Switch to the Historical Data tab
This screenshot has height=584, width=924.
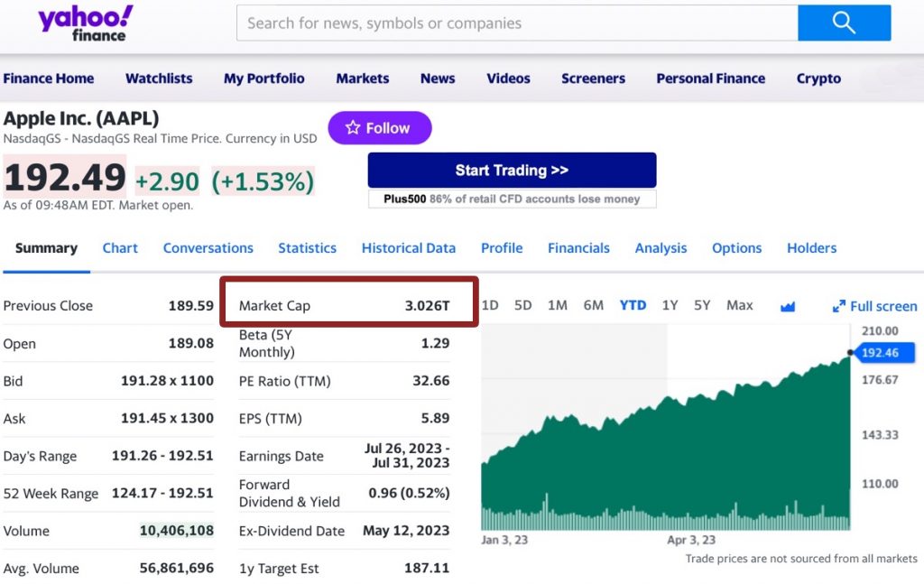click(409, 248)
